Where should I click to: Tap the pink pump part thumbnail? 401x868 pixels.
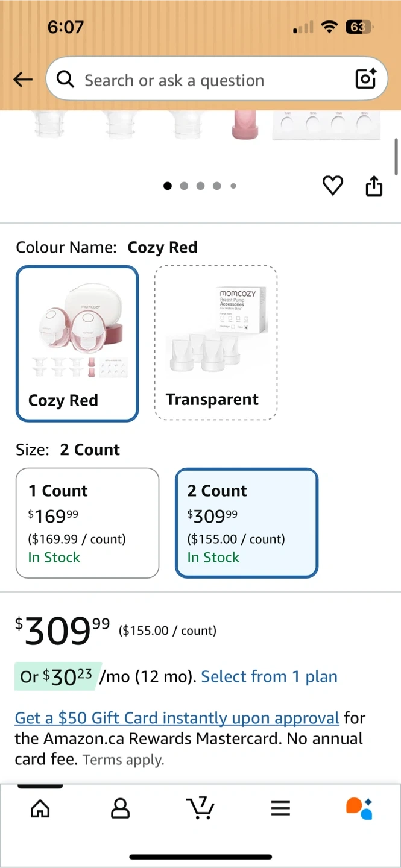pos(245,125)
